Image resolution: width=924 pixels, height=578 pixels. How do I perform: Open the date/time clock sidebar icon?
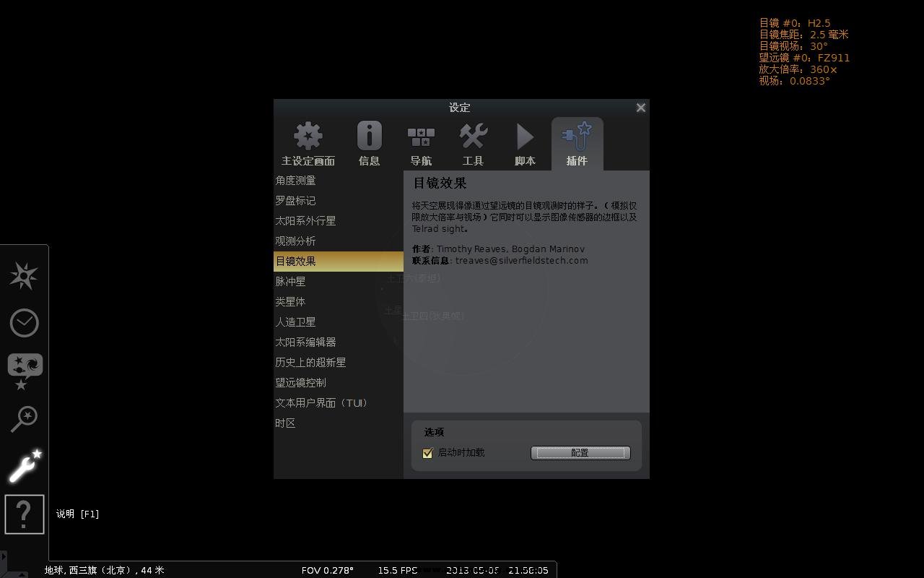click(x=24, y=323)
